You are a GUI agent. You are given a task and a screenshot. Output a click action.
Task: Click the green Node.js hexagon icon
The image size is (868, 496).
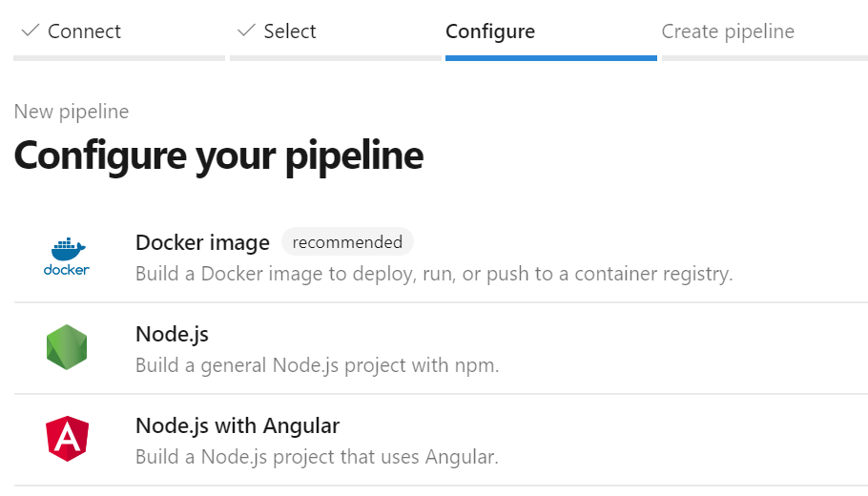(x=66, y=348)
